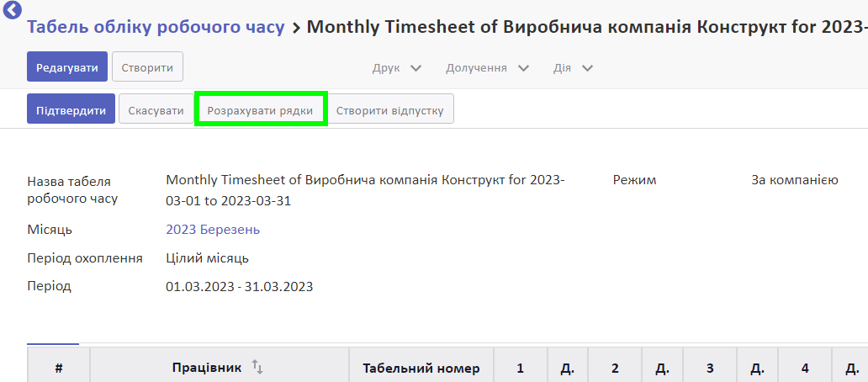The image size is (868, 382).
Task: Click the chevron arrow beside Друк
Action: pyautogui.click(x=415, y=68)
